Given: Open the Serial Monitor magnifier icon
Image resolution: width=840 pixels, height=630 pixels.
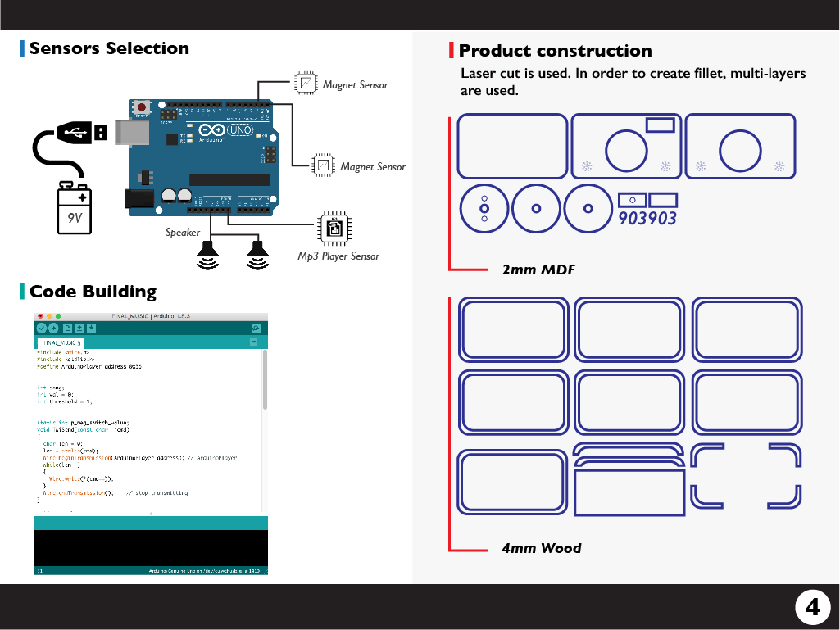Looking at the screenshot, I should click(x=256, y=328).
